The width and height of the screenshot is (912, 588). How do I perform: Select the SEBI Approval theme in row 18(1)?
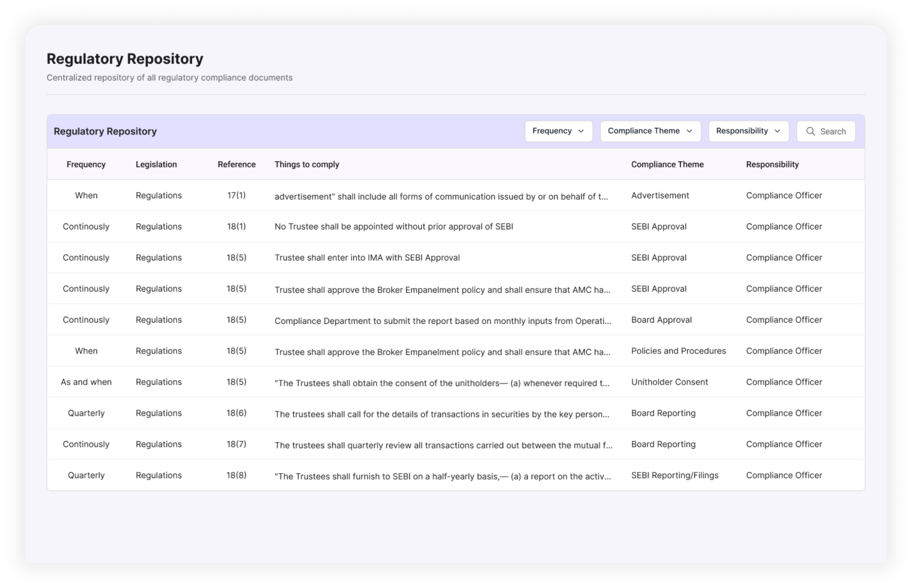tap(658, 226)
